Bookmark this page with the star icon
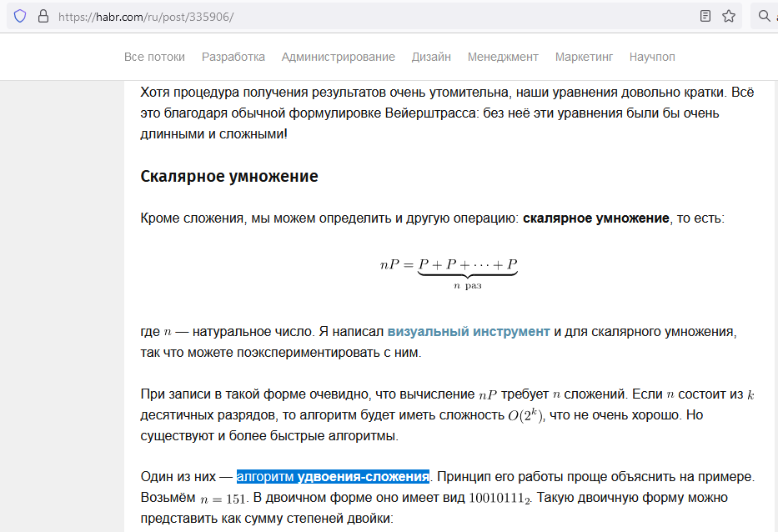Screen dimensions: 778x532 click(729, 17)
